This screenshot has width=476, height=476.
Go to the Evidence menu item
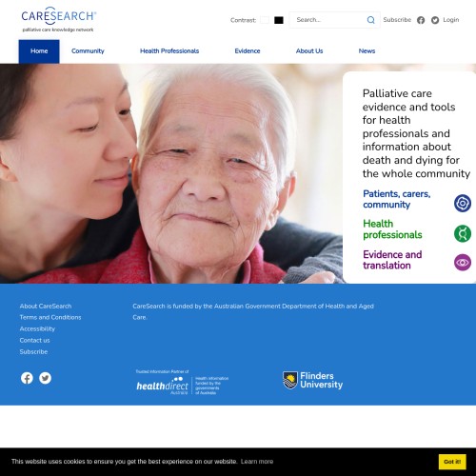point(248,51)
